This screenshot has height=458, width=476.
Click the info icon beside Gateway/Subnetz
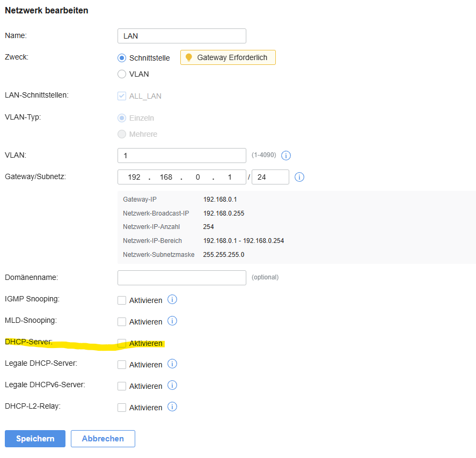click(299, 177)
